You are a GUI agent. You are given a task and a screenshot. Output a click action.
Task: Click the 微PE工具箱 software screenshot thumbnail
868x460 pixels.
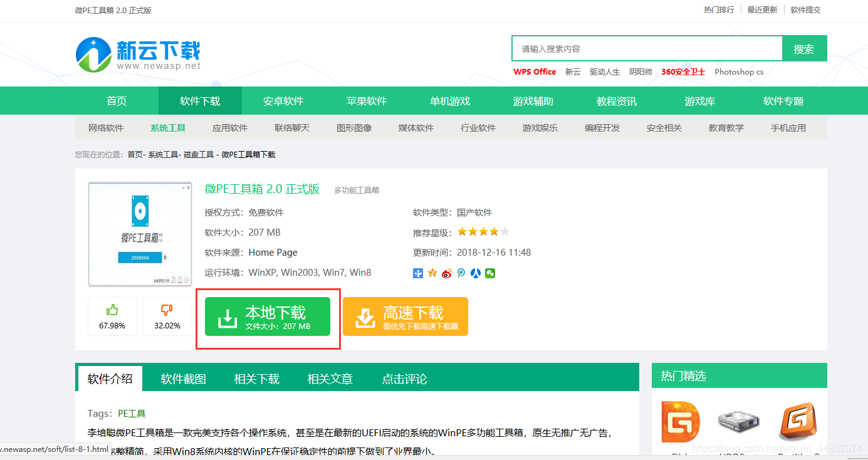click(140, 234)
